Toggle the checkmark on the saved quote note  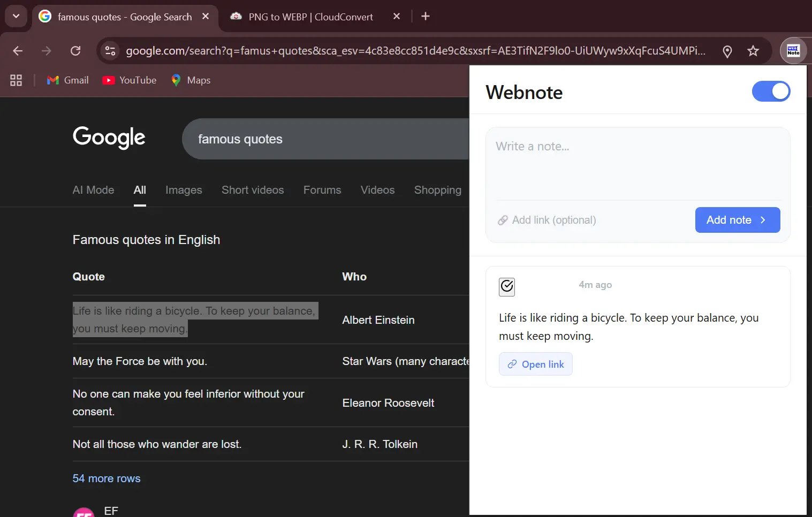(x=506, y=287)
